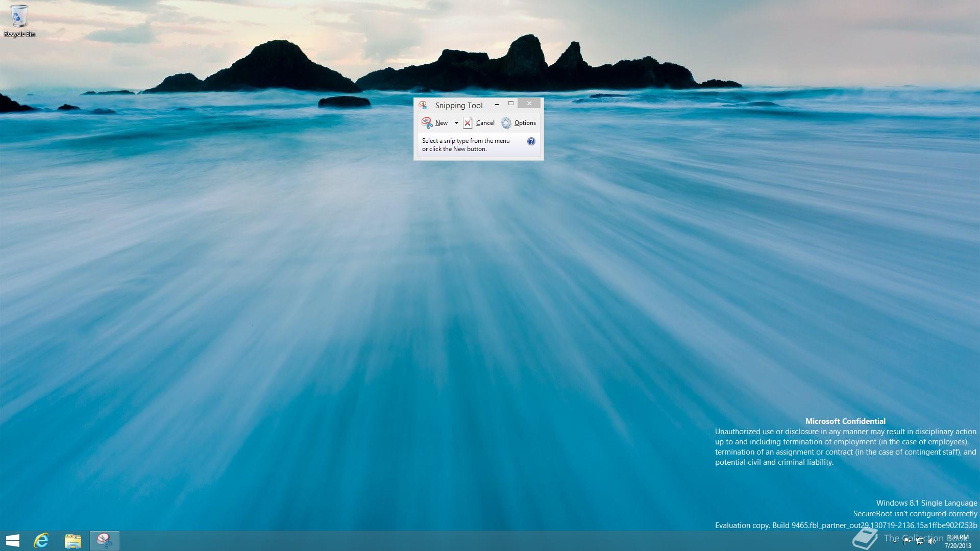Open Snipping Tool Options gear
The height and width of the screenshot is (551, 980).
519,123
